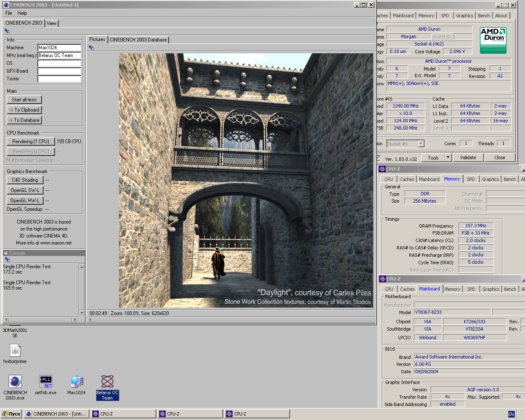Click the Start all tests button
Screen dimensions: 525x420
coord(24,100)
